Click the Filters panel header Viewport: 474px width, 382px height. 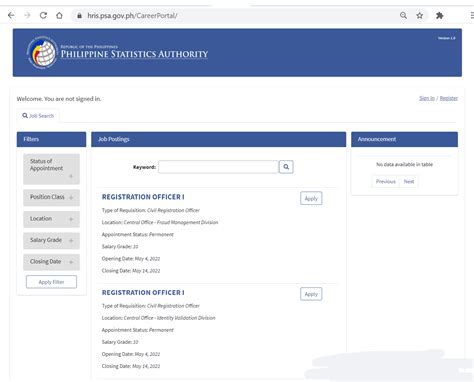point(51,139)
